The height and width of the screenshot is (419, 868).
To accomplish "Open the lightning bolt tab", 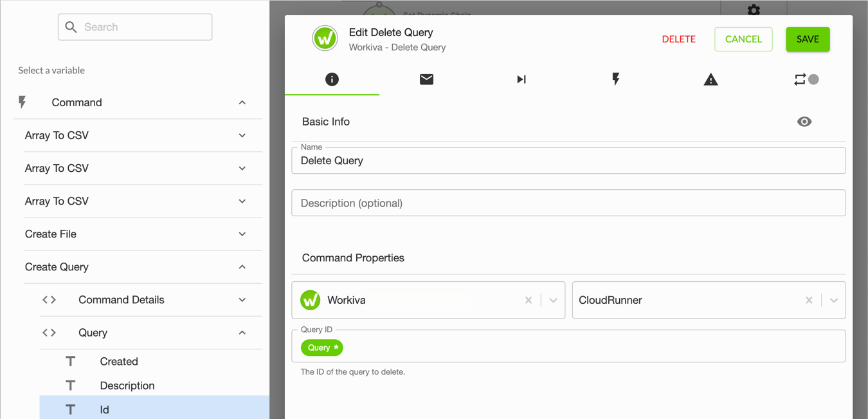I will (x=616, y=79).
